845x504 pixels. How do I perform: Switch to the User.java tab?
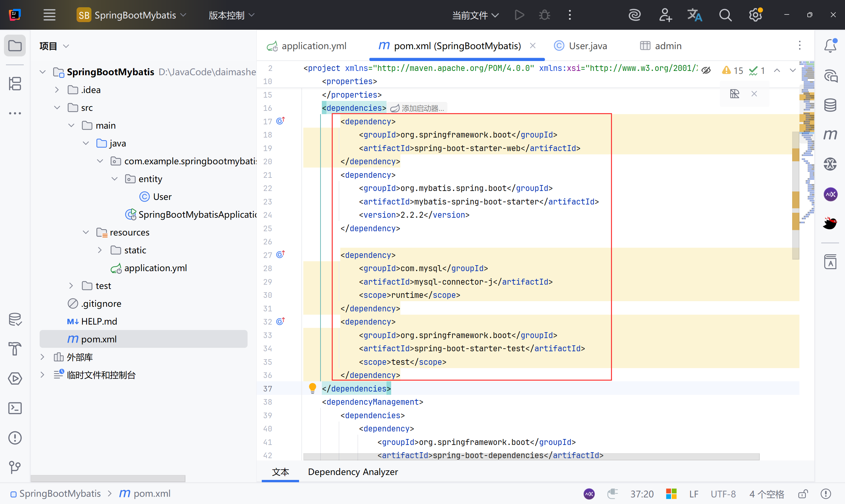[588, 46]
